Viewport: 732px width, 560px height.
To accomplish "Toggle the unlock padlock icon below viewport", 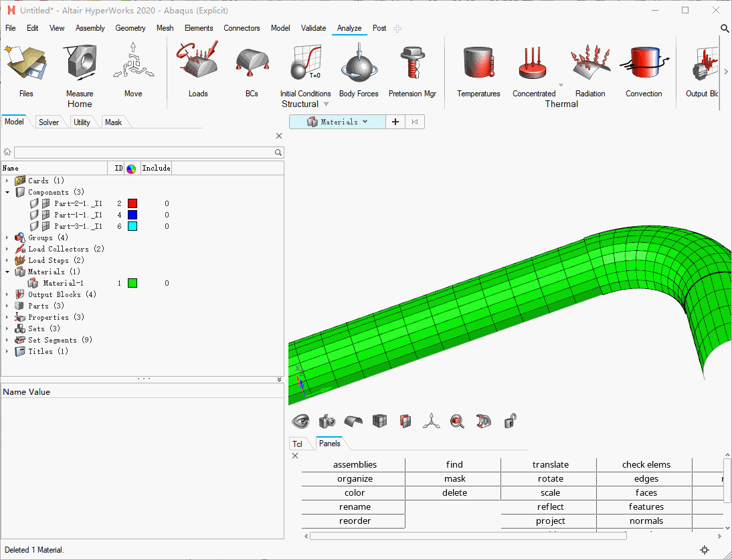I will coord(510,421).
